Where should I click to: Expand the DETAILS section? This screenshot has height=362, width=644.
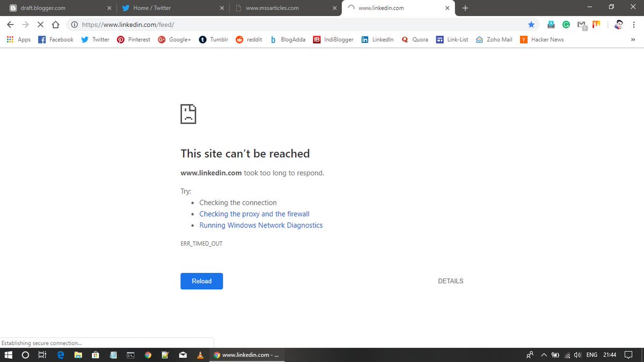(451, 281)
